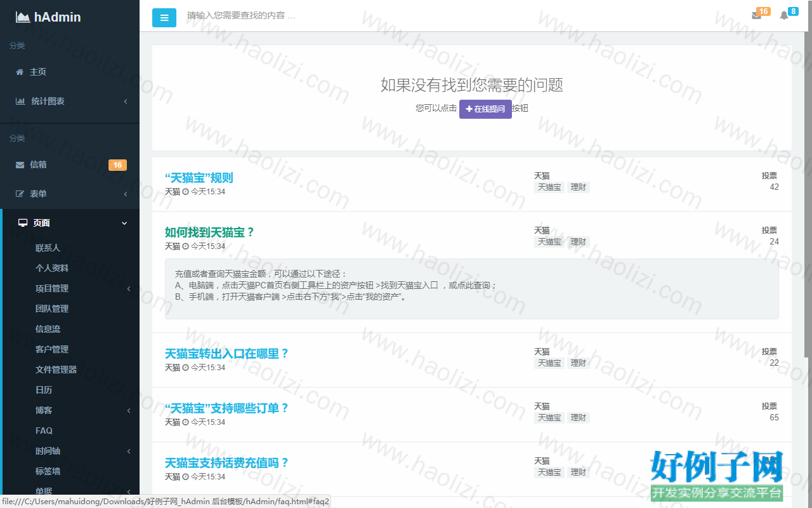Screen dimensions: 812x508
Task: Open question “天猫宝”规则
Action: tap(199, 178)
